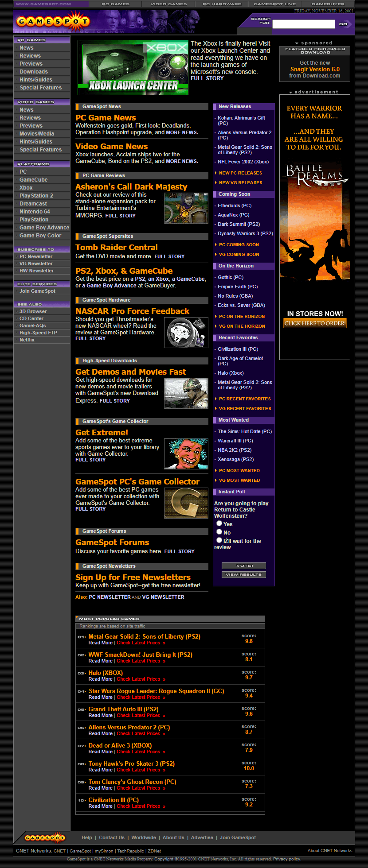Open the GameBuyer top tab
The height and width of the screenshot is (868, 368).
328,4
